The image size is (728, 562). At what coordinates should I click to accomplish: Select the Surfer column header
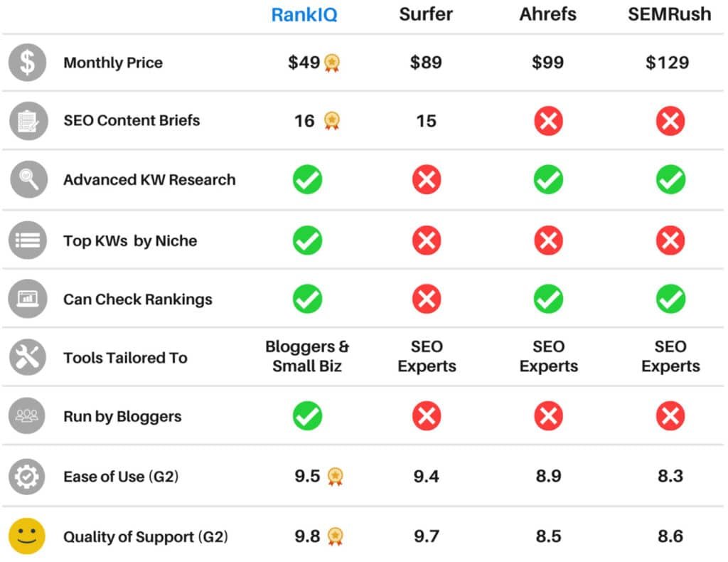click(427, 15)
